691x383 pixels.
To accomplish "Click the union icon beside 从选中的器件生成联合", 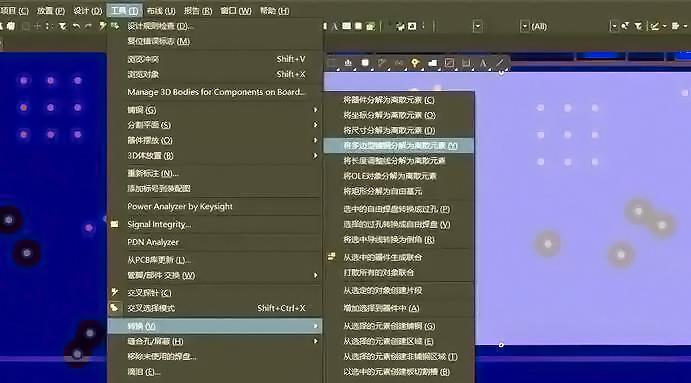I will point(332,257).
